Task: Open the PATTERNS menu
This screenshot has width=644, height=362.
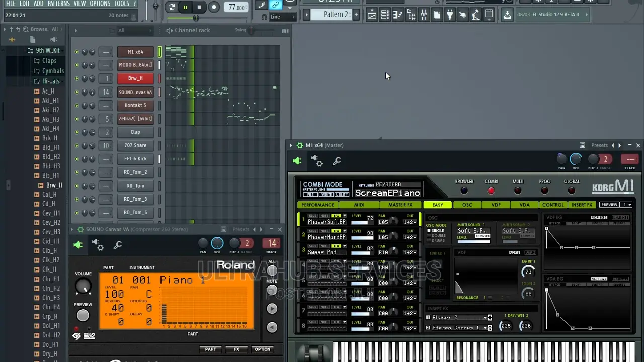Action: (x=59, y=4)
